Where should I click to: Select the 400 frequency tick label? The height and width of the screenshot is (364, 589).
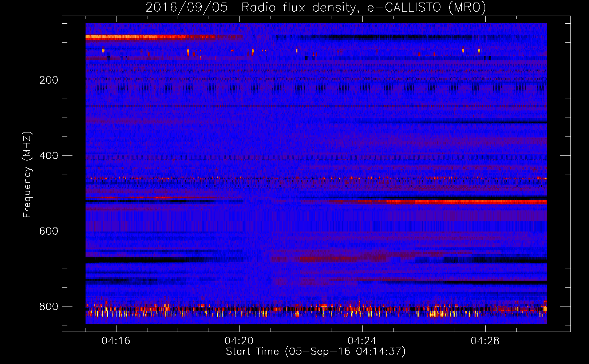(49, 156)
